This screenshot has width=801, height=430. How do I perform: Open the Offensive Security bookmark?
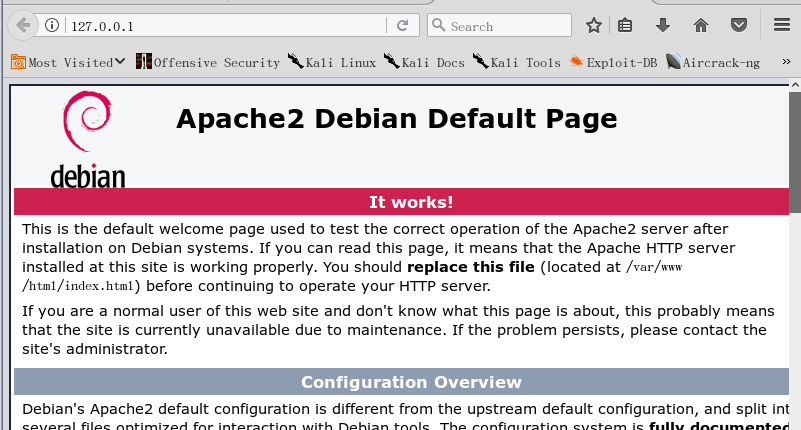pos(208,62)
